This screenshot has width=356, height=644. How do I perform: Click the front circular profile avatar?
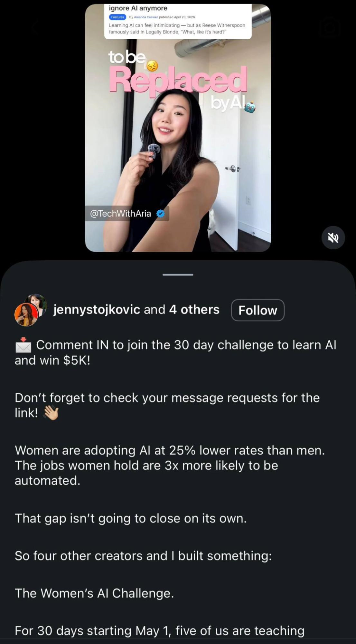tap(26, 314)
